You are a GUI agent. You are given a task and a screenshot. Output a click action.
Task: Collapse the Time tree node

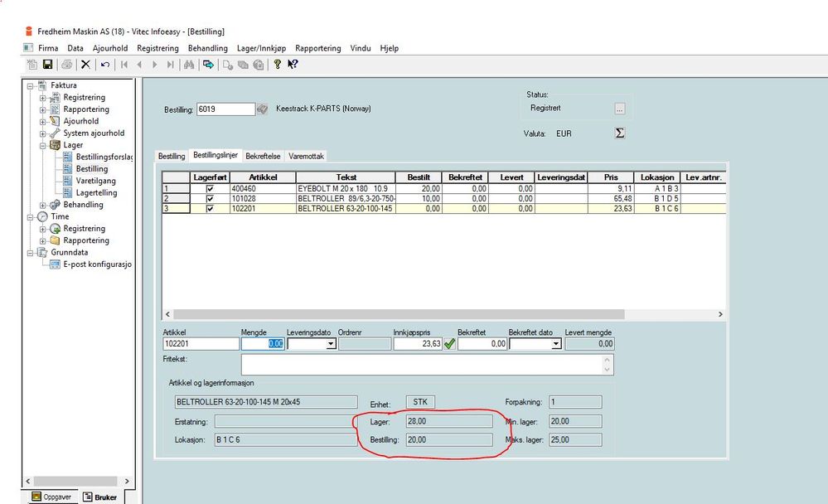point(30,217)
